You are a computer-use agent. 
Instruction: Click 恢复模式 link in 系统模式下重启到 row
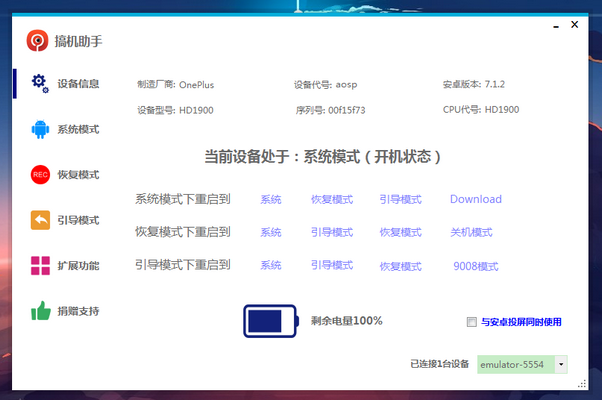[331, 199]
